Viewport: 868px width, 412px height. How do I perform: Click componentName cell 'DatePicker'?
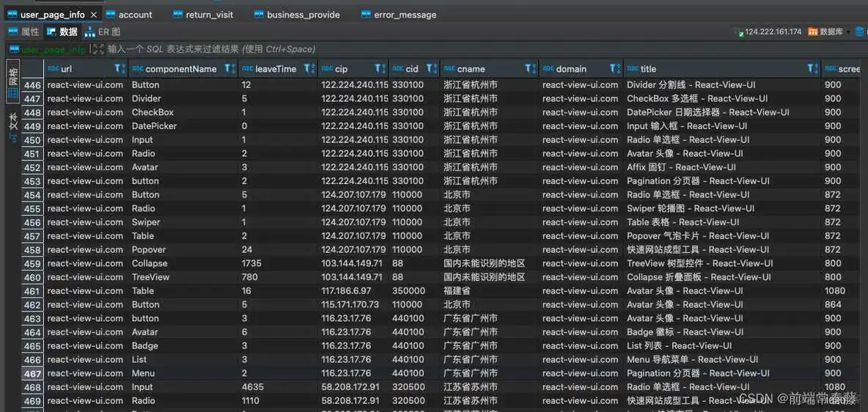click(183, 126)
